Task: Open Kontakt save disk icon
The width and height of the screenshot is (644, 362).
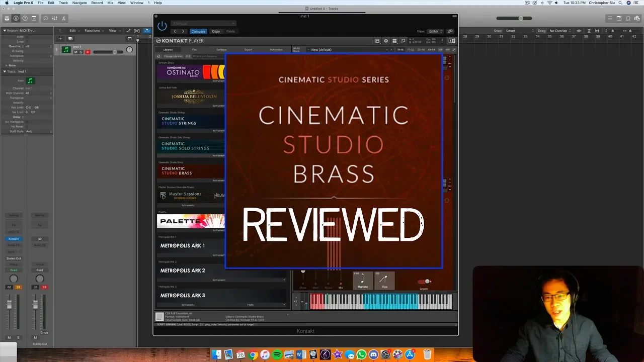Action: tap(377, 41)
